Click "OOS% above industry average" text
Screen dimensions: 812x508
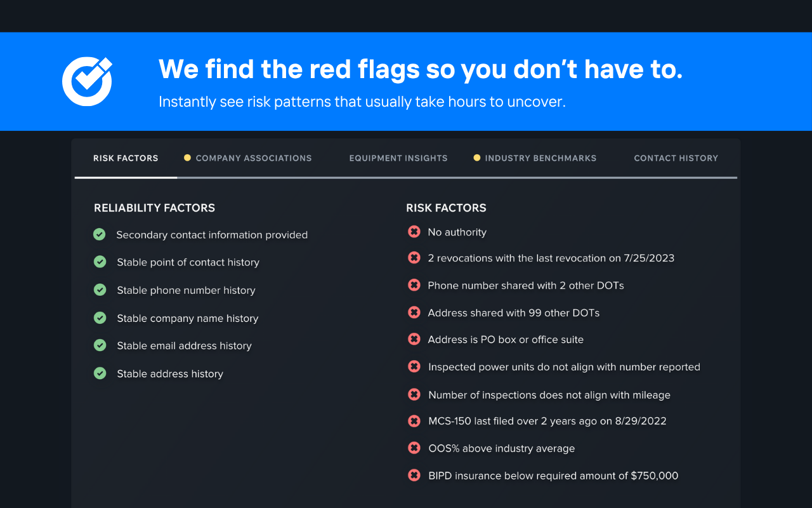(x=501, y=448)
